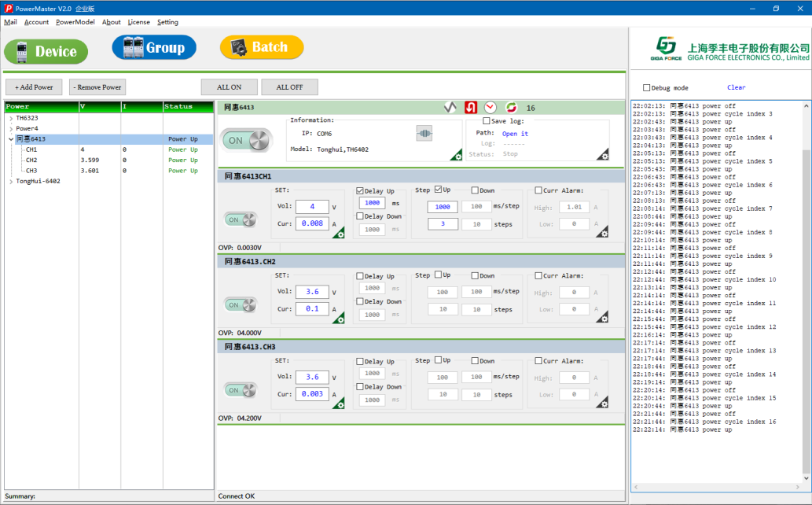812x505 pixels.
Task: Open the red clock timer icon
Action: [491, 107]
